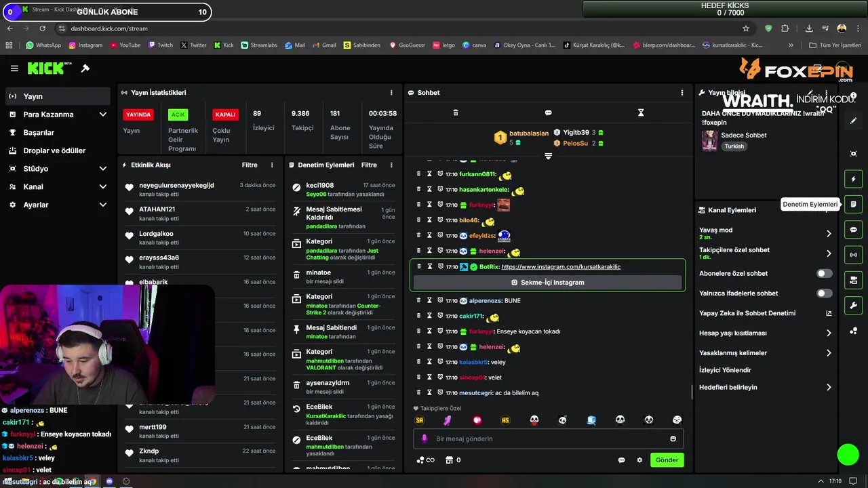Bookmark this page with the star icon
The image size is (868, 488).
tap(746, 28)
